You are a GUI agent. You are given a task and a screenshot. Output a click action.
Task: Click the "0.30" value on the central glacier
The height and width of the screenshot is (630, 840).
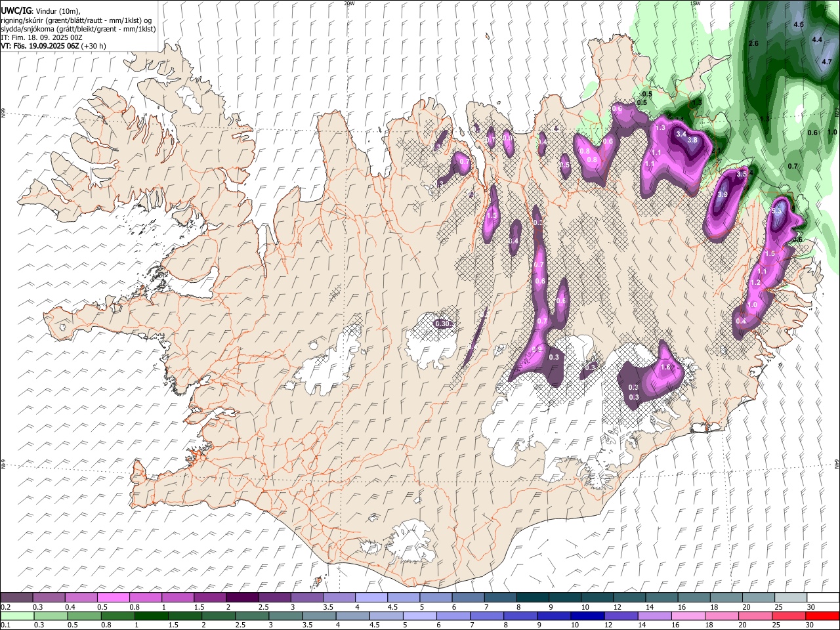[x=443, y=324]
